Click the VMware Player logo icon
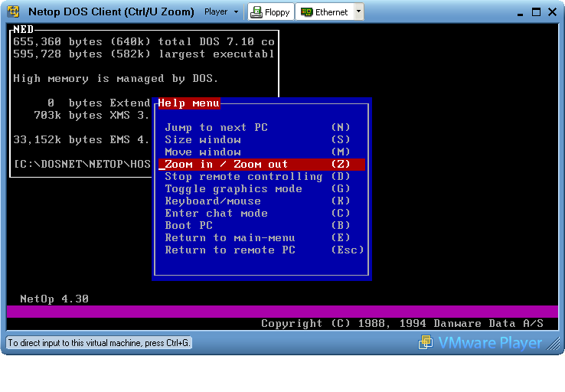This screenshot has height=392, width=565. point(426,342)
